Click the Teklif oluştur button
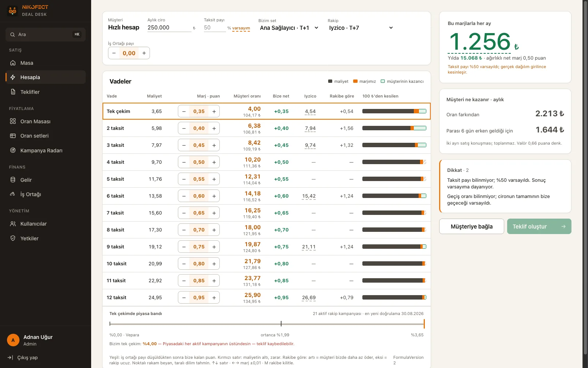The height and width of the screenshot is (368, 588). pyautogui.click(x=539, y=226)
